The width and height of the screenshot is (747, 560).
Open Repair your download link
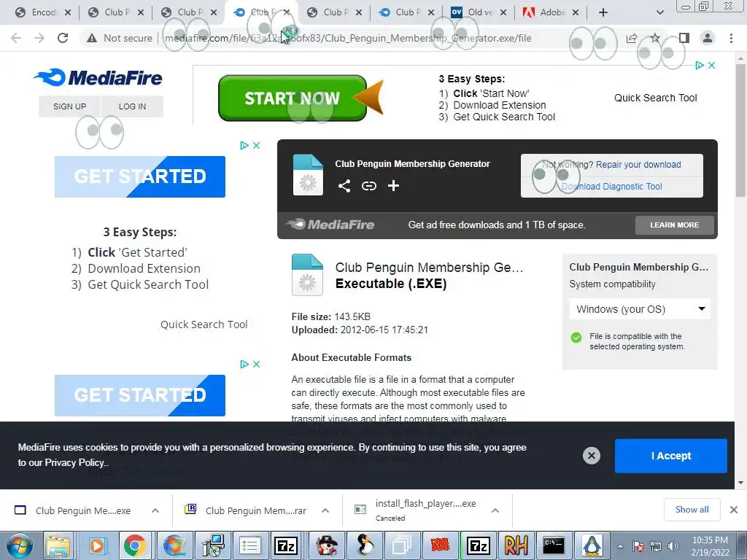[638, 164]
